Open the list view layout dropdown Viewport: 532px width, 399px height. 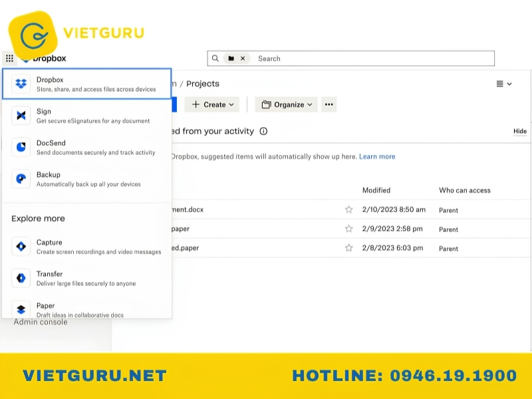pos(504,84)
